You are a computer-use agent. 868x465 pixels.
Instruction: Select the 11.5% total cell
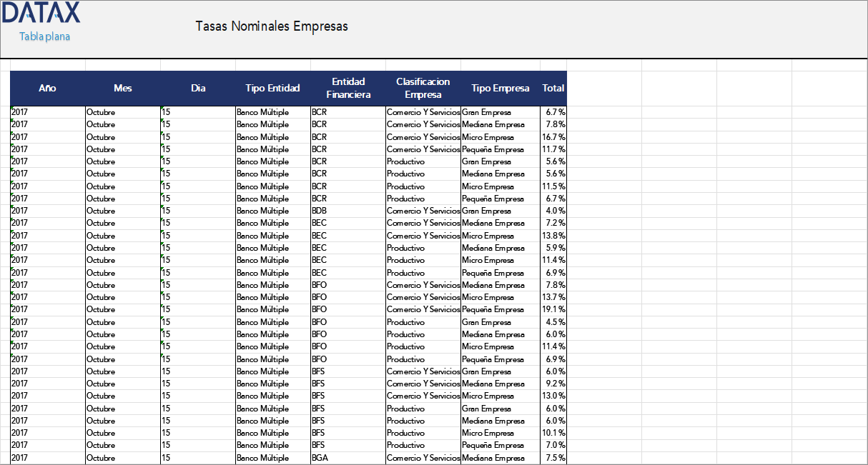(553, 186)
